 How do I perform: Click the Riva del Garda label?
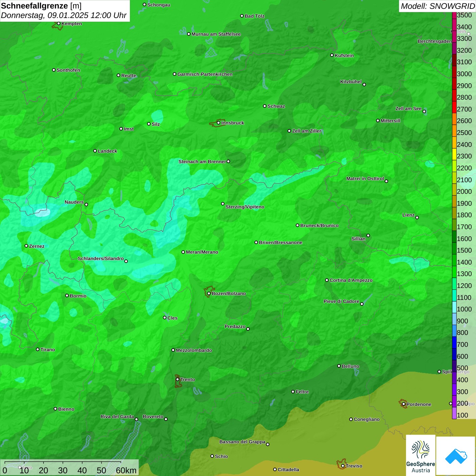coord(117,417)
